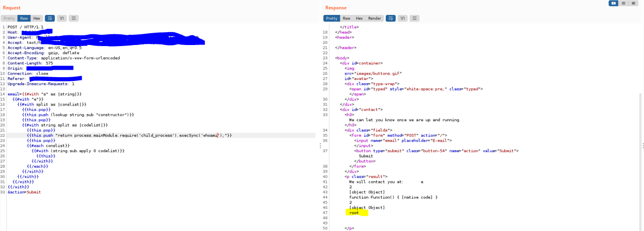Switch Request view to Pretty tab
The width and height of the screenshot is (644, 231).
9,18
